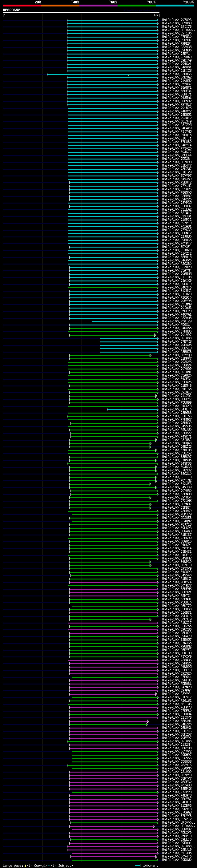Image resolution: width=197 pixels, height=868 pixels.
Task: Click the short cyan alignment bar for UniRef100_Q4JLT6
Action: [x=132, y=410]
